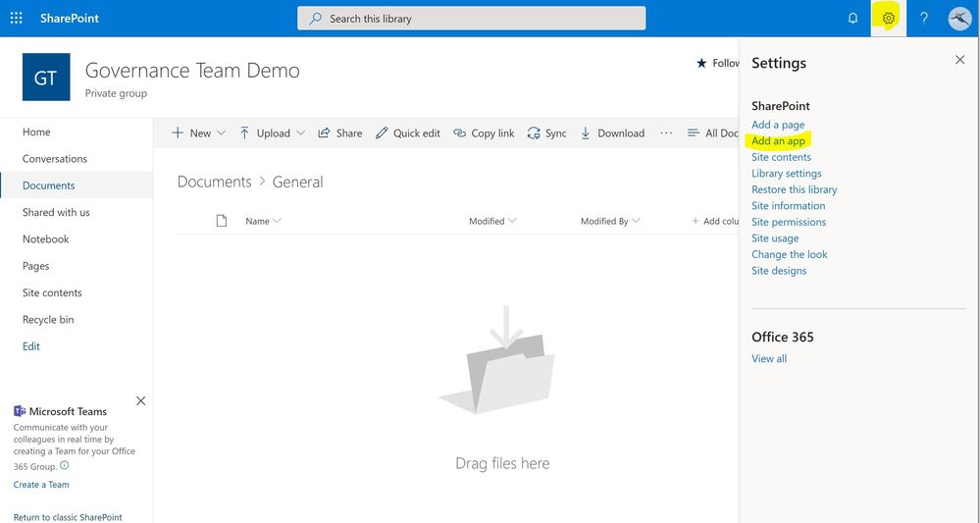Open Conversations in left navigation
Screen dimensions: 980x523
(x=55, y=159)
